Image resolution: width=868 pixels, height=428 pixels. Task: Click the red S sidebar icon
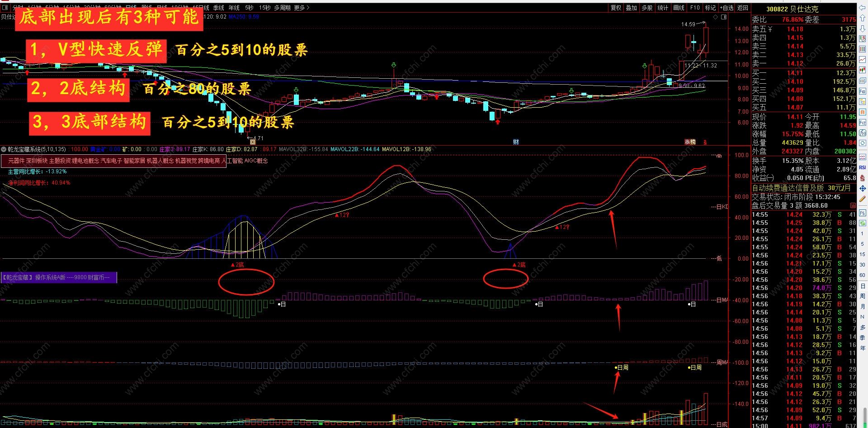(x=863, y=178)
